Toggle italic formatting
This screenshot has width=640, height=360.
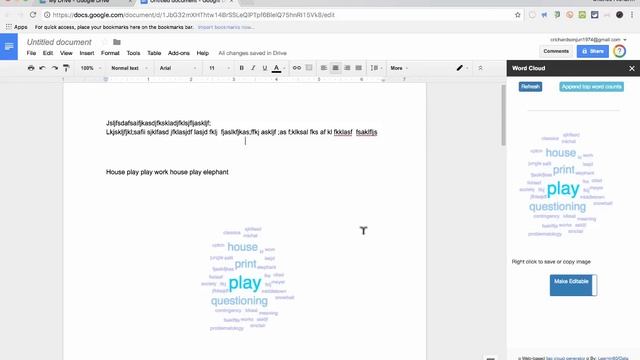coord(253,68)
